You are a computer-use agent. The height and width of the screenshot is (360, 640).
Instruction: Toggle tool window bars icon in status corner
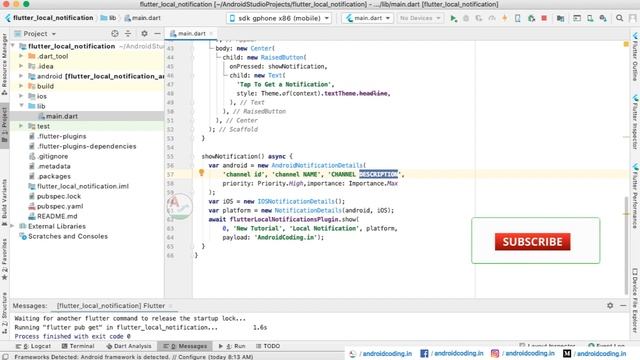point(5,357)
